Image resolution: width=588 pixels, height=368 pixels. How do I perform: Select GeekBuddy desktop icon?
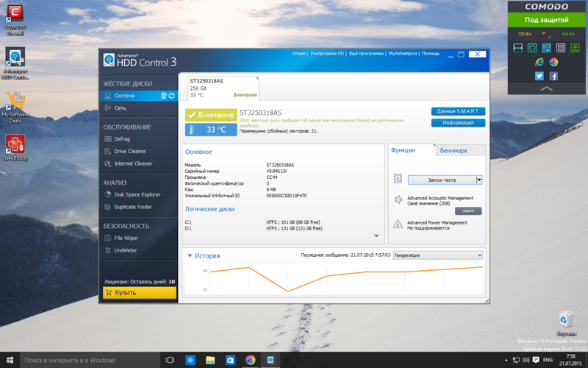(15, 148)
